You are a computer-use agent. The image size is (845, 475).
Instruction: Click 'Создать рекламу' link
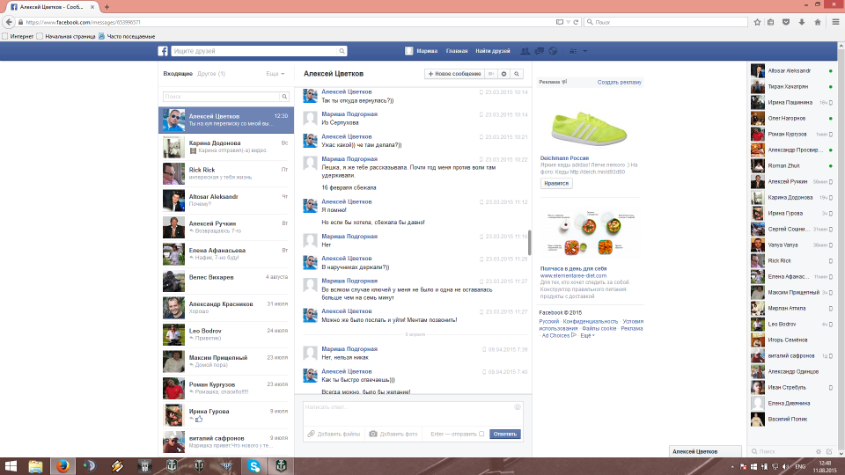coord(619,82)
